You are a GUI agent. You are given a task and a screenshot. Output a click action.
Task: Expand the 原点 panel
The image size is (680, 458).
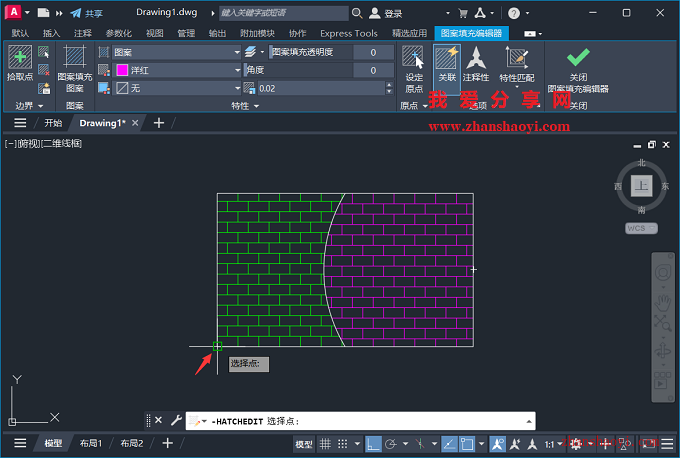click(x=413, y=106)
